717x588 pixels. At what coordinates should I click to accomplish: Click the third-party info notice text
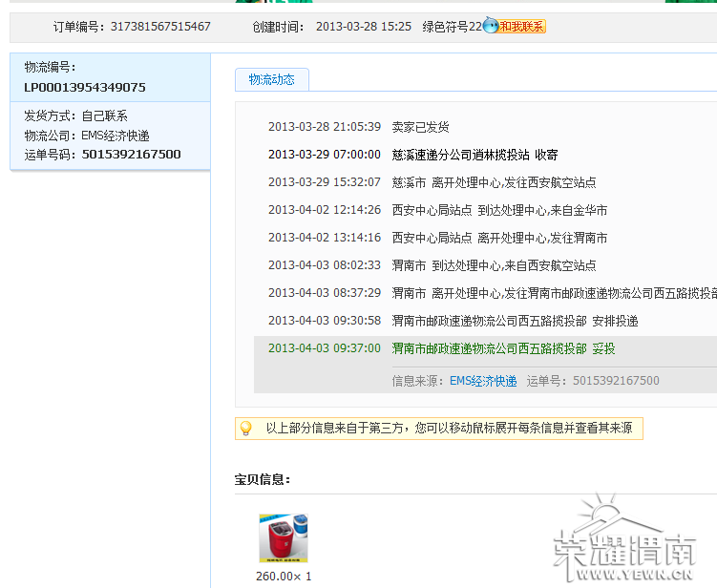tap(449, 428)
